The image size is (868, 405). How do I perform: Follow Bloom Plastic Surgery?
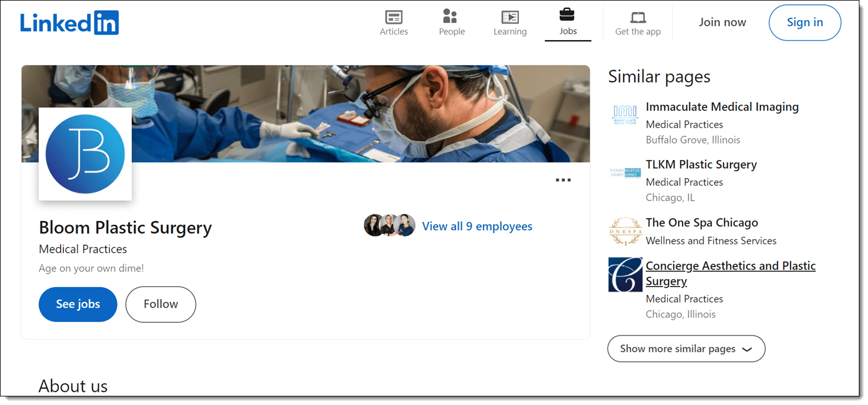[161, 304]
